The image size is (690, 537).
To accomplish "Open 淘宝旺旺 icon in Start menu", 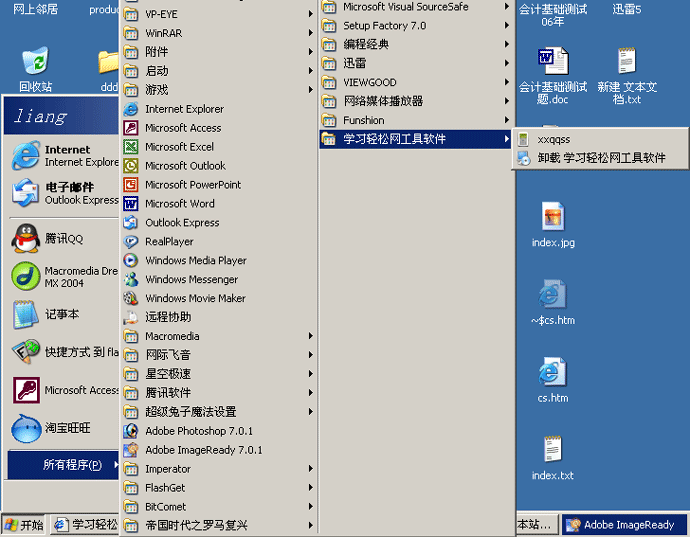I will tap(26, 428).
